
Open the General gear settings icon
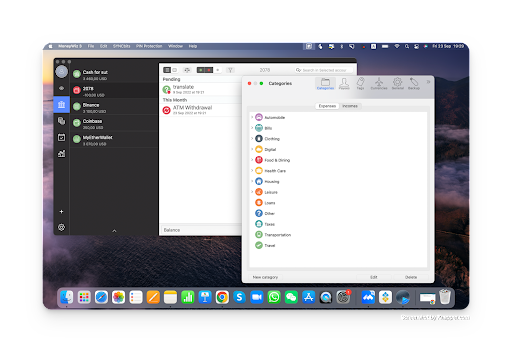tap(397, 83)
